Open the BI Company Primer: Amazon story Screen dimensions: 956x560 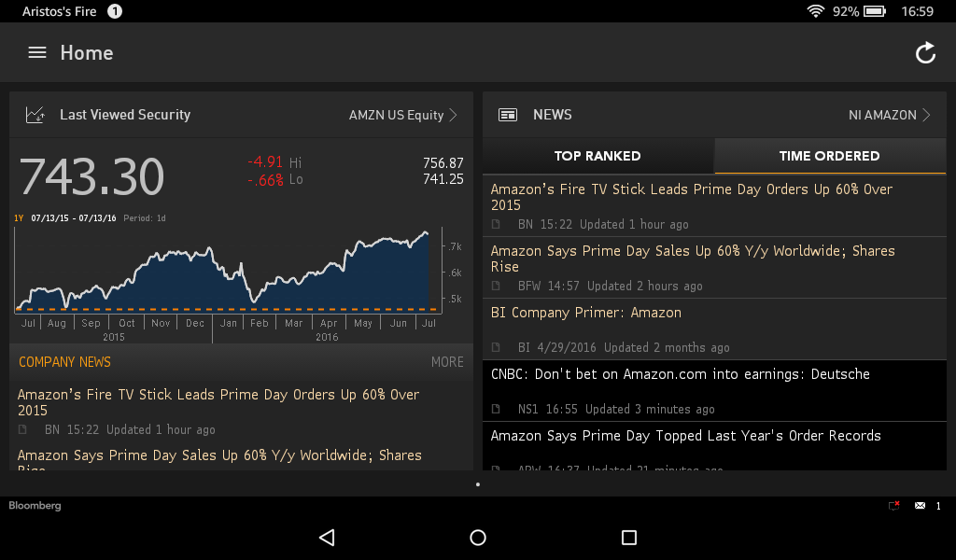[585, 313]
